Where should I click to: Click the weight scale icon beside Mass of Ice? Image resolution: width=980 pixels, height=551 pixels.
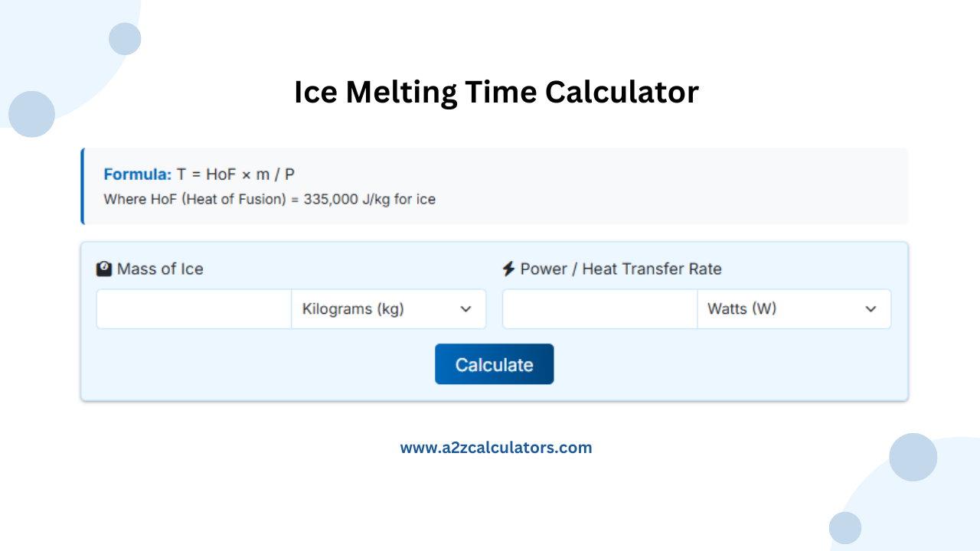click(103, 268)
